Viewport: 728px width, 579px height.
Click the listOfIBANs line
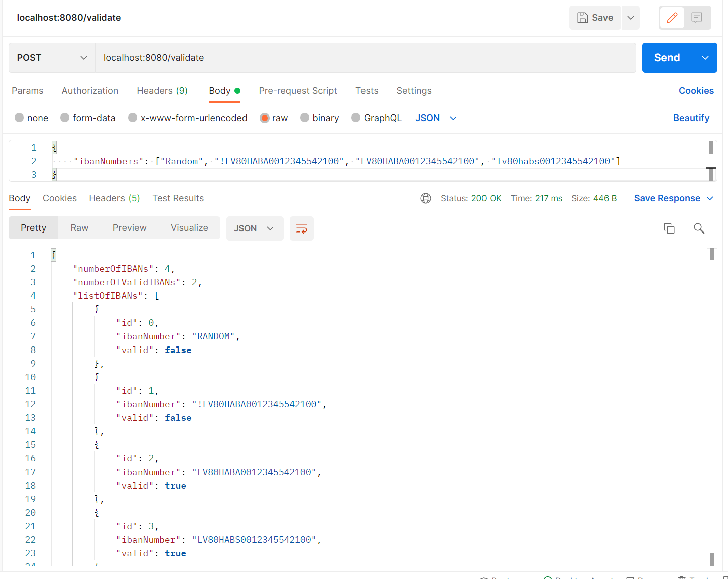(x=116, y=296)
